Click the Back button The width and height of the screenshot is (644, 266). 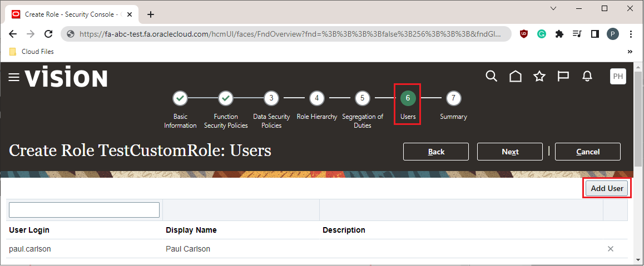[x=436, y=152]
